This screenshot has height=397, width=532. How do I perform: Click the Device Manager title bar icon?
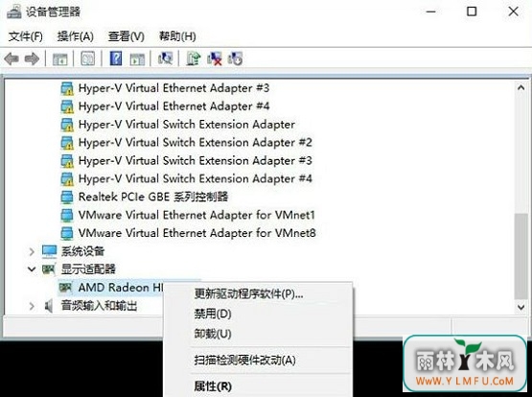[14, 12]
